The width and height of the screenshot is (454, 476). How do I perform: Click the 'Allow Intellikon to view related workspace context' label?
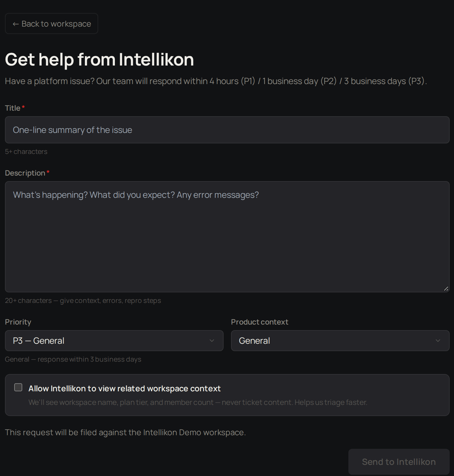point(124,389)
